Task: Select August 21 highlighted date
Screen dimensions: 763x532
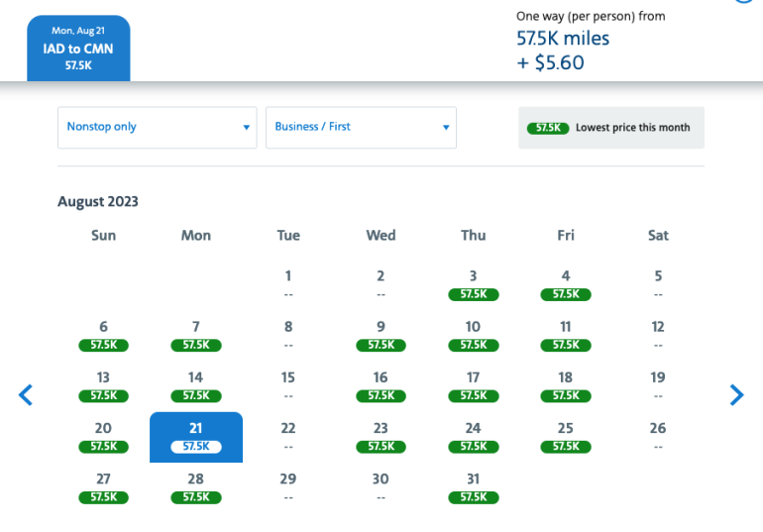Action: click(x=195, y=436)
